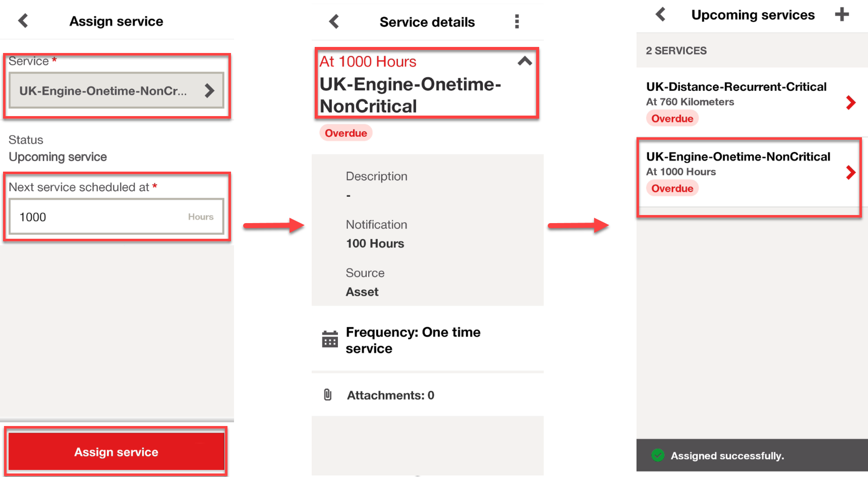Click the Assigned successfully toast message

tap(751, 455)
